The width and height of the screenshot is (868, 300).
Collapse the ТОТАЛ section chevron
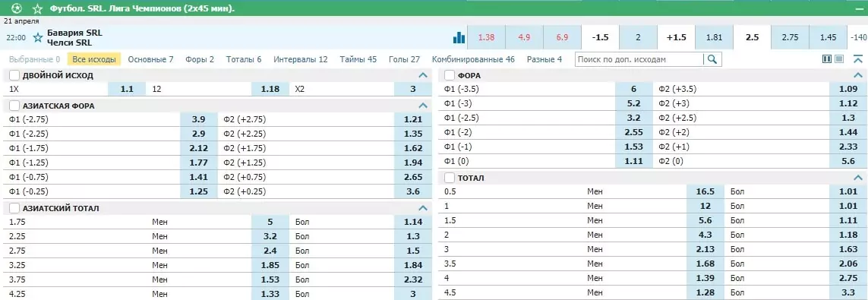pyautogui.click(x=858, y=178)
